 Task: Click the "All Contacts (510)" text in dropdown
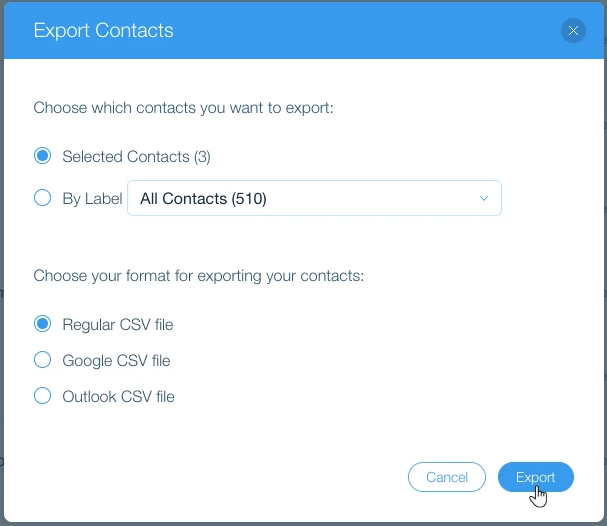(203, 198)
